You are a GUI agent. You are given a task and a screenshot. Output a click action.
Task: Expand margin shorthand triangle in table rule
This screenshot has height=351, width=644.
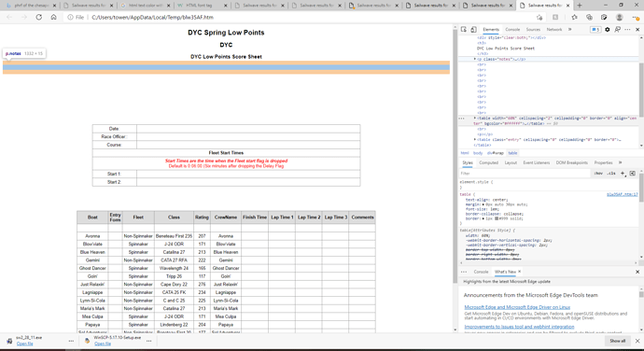(x=483, y=204)
